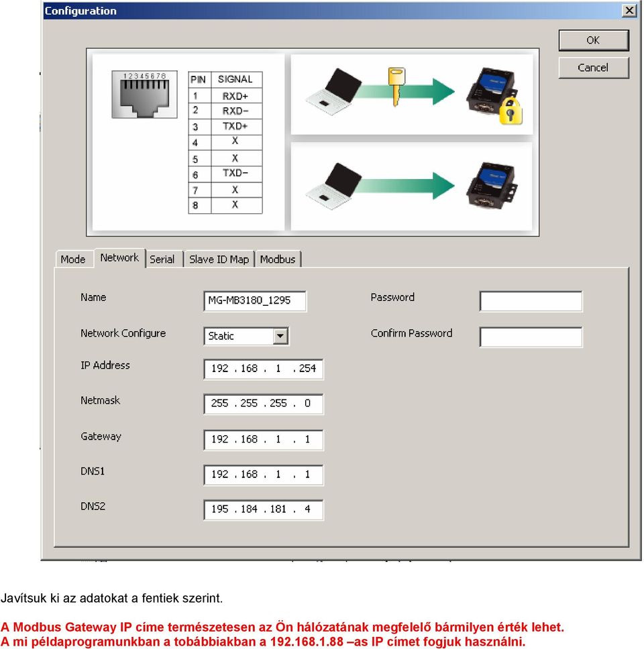Viewport: 644px width, 649px height.
Task: Expand the Network Configure dropdown arrow
Action: (280, 336)
